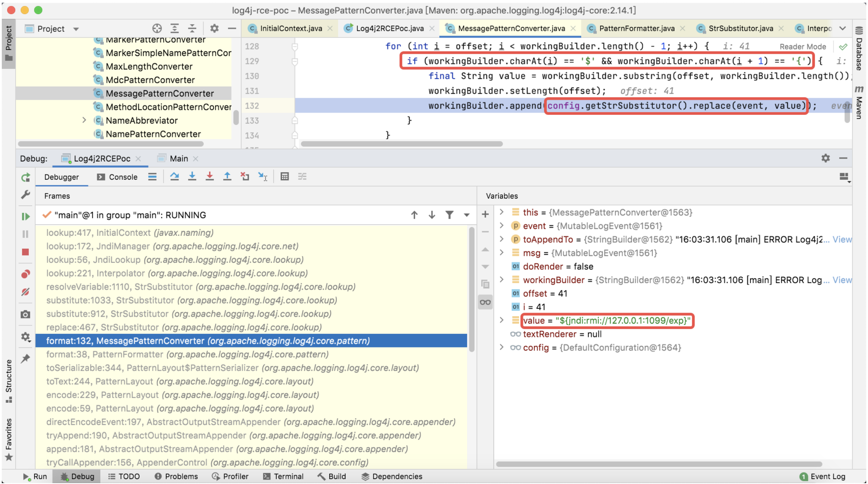Expand the 'value' variable node

click(x=502, y=320)
